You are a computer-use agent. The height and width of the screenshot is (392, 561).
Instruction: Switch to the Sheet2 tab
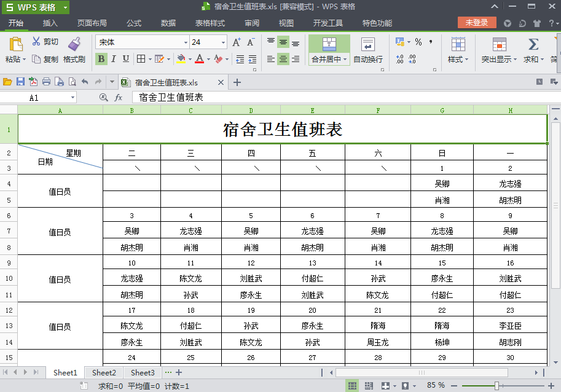(x=104, y=373)
